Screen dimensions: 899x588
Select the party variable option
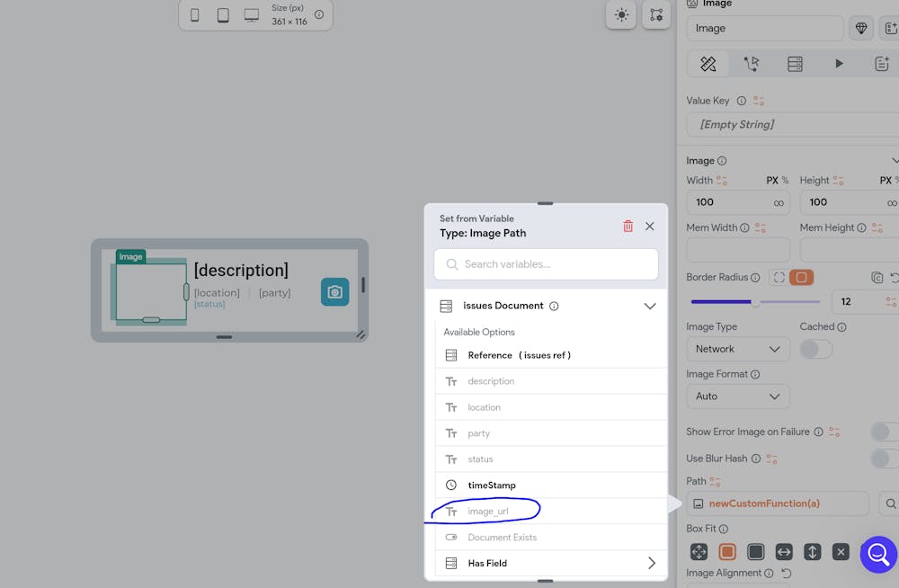tap(551, 433)
